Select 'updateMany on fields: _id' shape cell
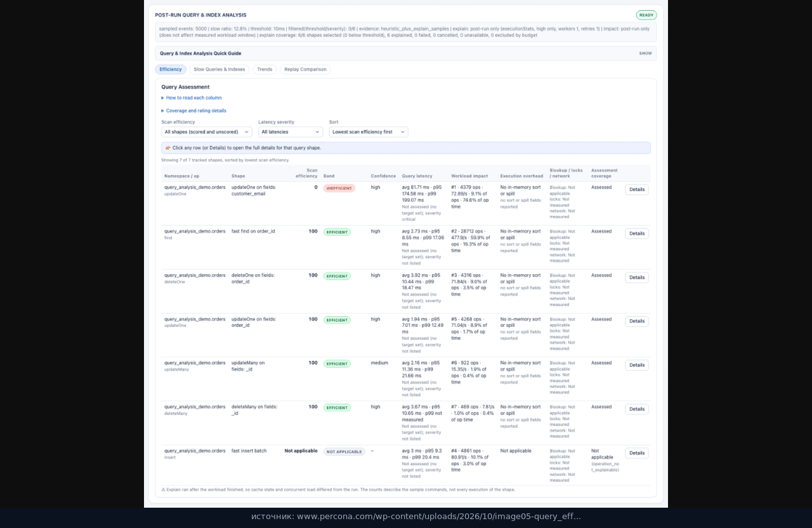The height and width of the screenshot is (528, 812). tap(248, 366)
